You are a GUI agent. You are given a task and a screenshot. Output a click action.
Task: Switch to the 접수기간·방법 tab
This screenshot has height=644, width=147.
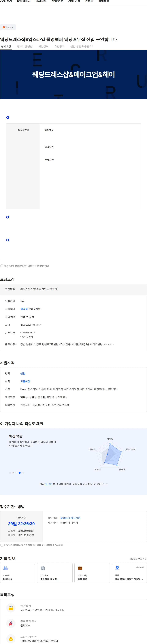coord(25,46)
